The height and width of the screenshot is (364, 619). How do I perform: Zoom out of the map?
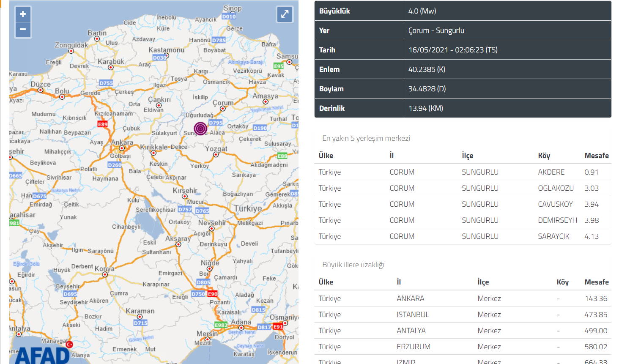point(23,30)
